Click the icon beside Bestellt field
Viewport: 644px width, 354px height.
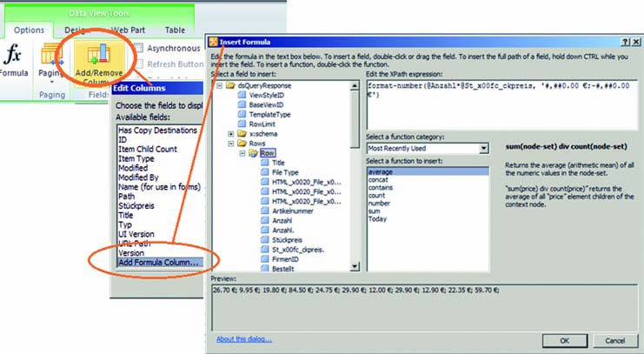pos(265,269)
